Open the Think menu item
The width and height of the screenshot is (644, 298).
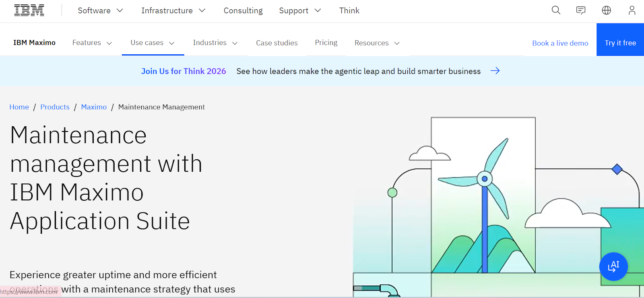(x=349, y=10)
